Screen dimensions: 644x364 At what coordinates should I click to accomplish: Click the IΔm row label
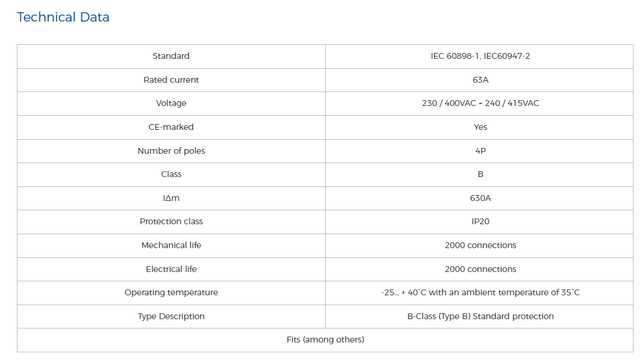(x=171, y=198)
